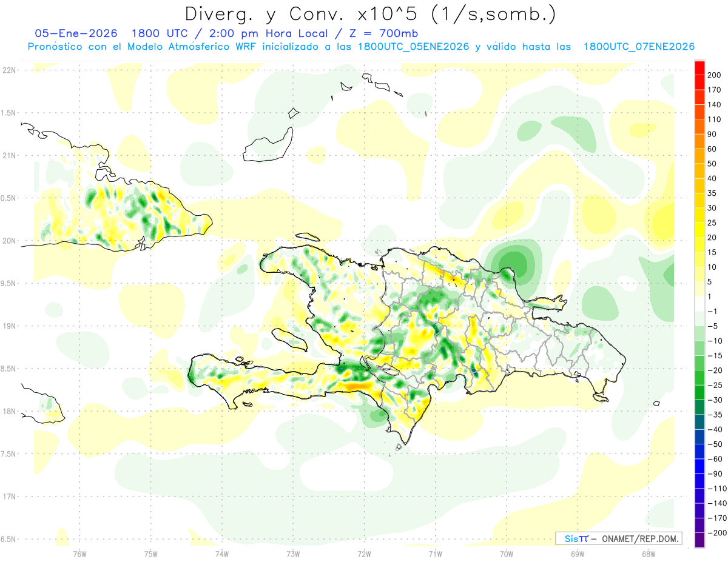This screenshot has height=562, width=728.
Task: Click latitude axis label '17N'
Action: [x=8, y=497]
